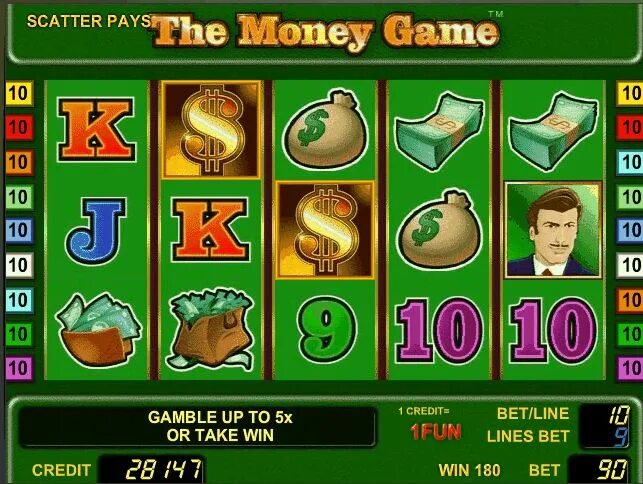Click the green 9 symbol
The image size is (643, 484).
[326, 329]
